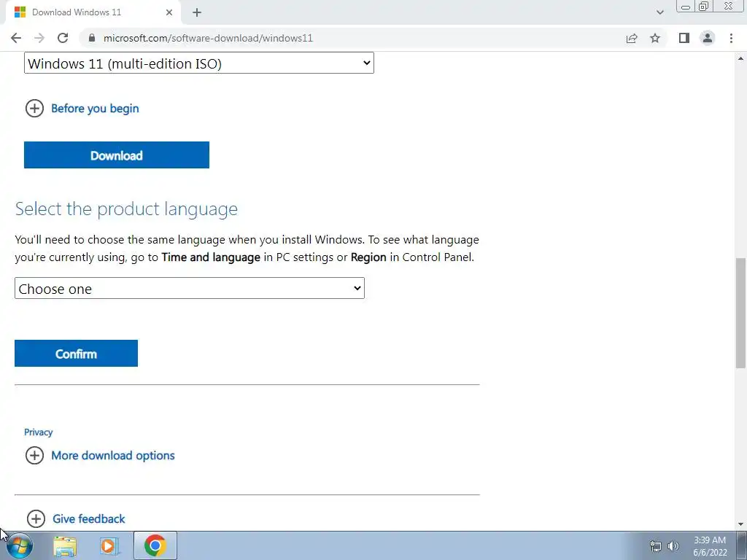This screenshot has height=560, width=747.
Task: Expand the Give feedback section
Action: tap(76, 518)
